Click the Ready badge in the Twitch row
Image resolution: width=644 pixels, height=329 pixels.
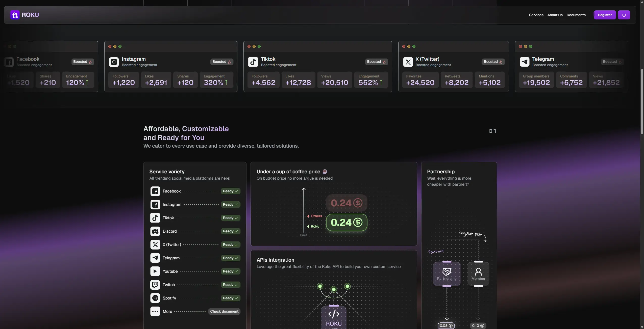(230, 285)
